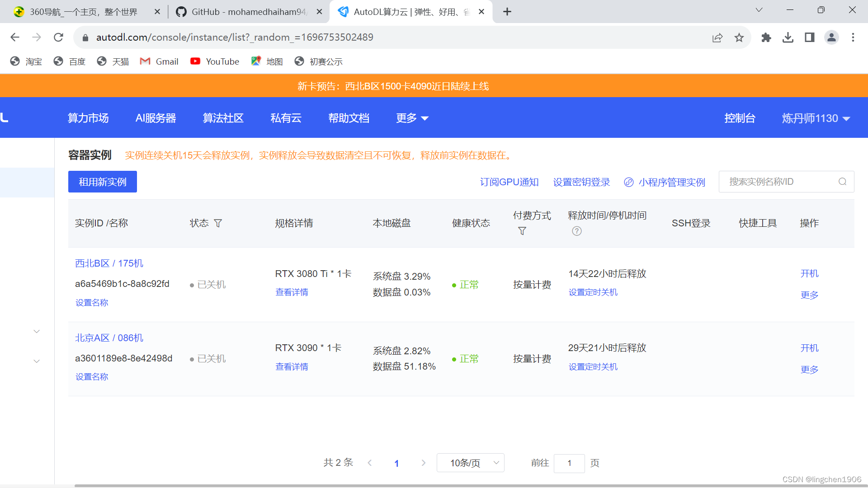Viewport: 868px width, 488px height.
Task: Click release time help question icon
Action: [x=576, y=231]
